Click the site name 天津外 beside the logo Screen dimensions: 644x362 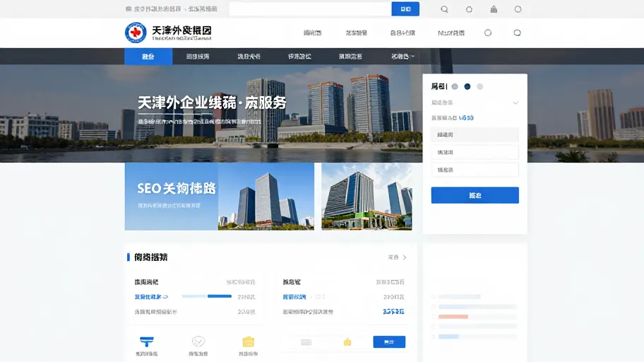point(182,30)
